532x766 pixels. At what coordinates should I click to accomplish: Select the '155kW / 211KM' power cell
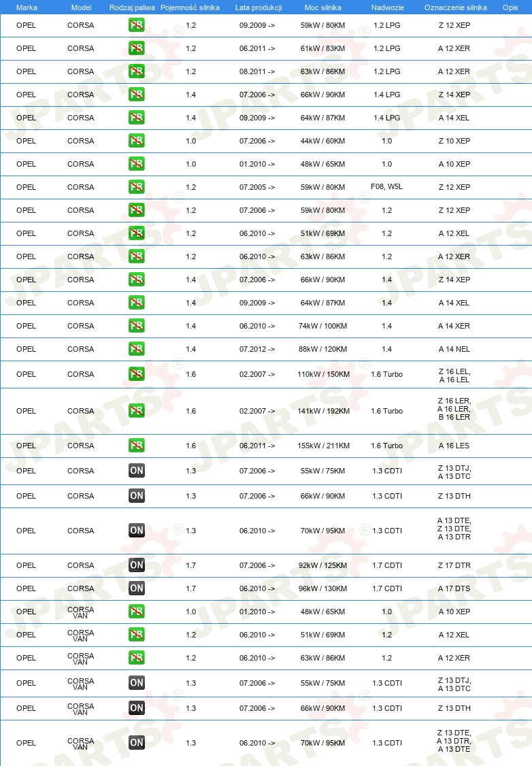(323, 446)
